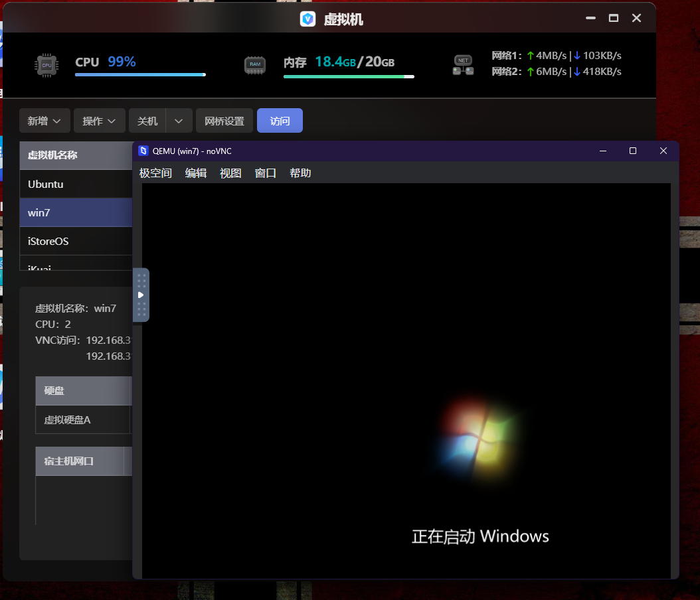Viewport: 700px width, 600px height.
Task: Click the 正在启动 Windows boot text
Action: [480, 536]
